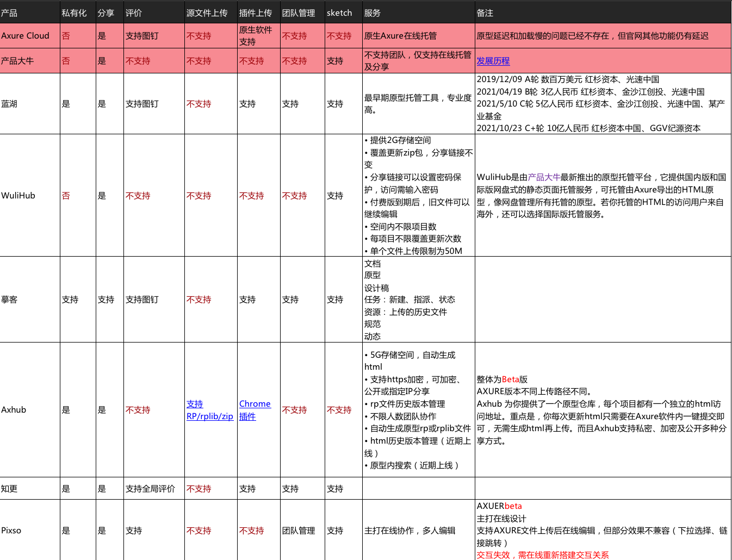Click 原生Axure在线托管 service cell
This screenshot has width=732, height=560.
pyautogui.click(x=419, y=36)
